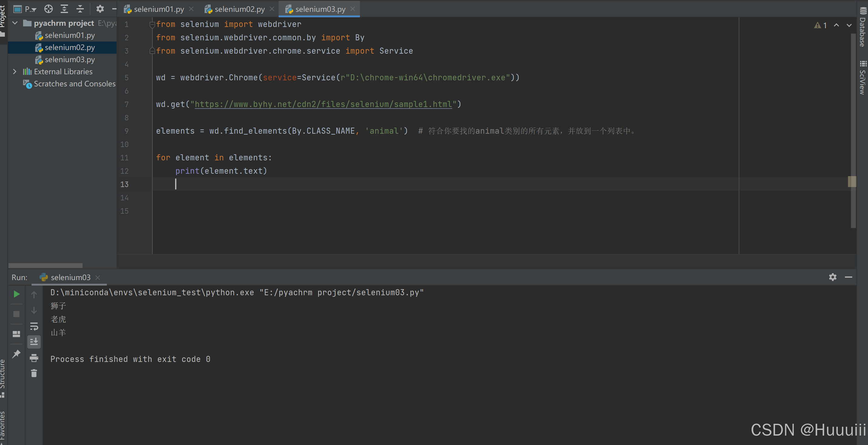The width and height of the screenshot is (868, 445).
Task: Expand External Libraries tree node
Action: 15,72
